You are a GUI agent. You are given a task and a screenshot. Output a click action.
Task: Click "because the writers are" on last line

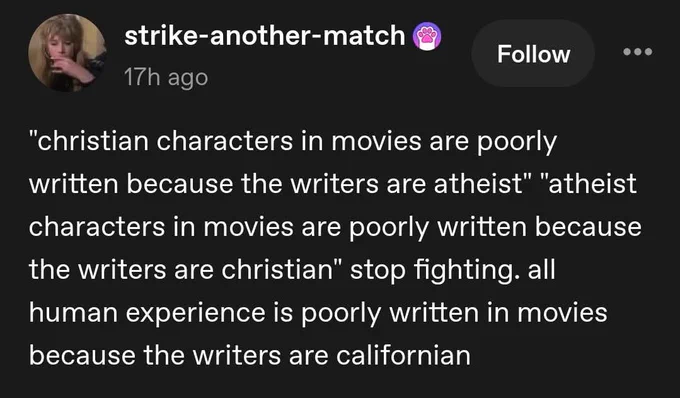[x=179, y=356]
